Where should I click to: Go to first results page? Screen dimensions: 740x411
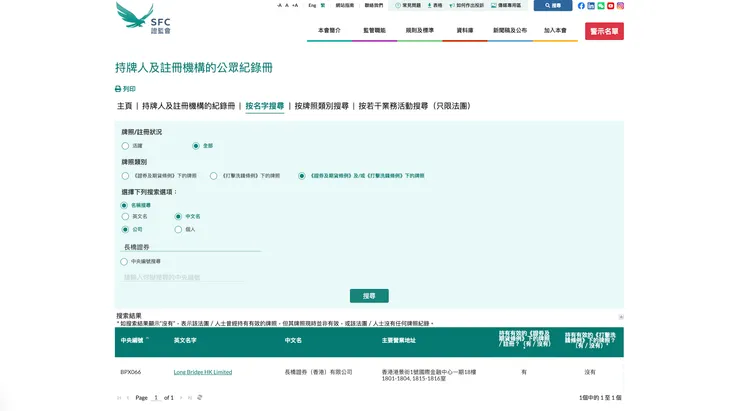(x=119, y=398)
